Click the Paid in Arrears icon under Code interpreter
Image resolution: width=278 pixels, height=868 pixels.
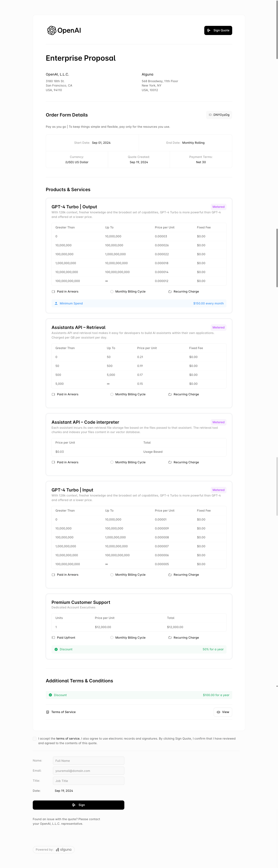click(x=53, y=462)
